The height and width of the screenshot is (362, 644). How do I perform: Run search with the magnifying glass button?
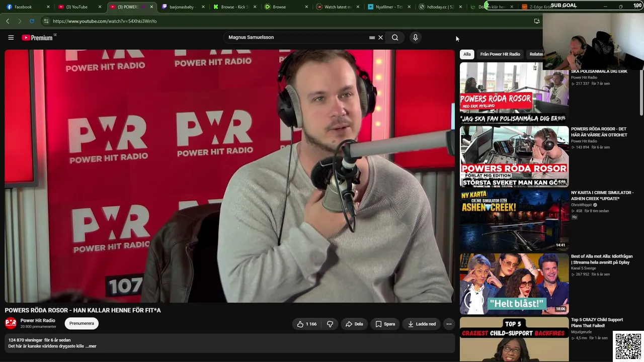(395, 37)
